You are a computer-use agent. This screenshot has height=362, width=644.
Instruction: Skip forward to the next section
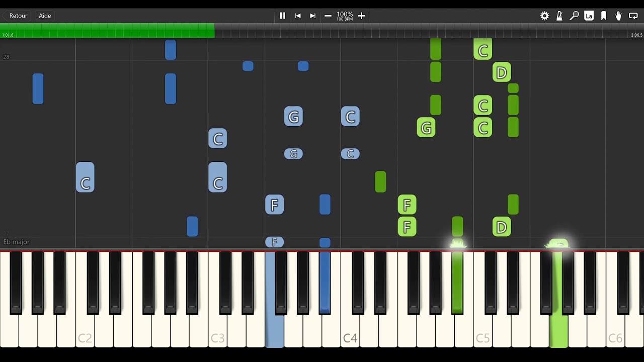coord(312,16)
